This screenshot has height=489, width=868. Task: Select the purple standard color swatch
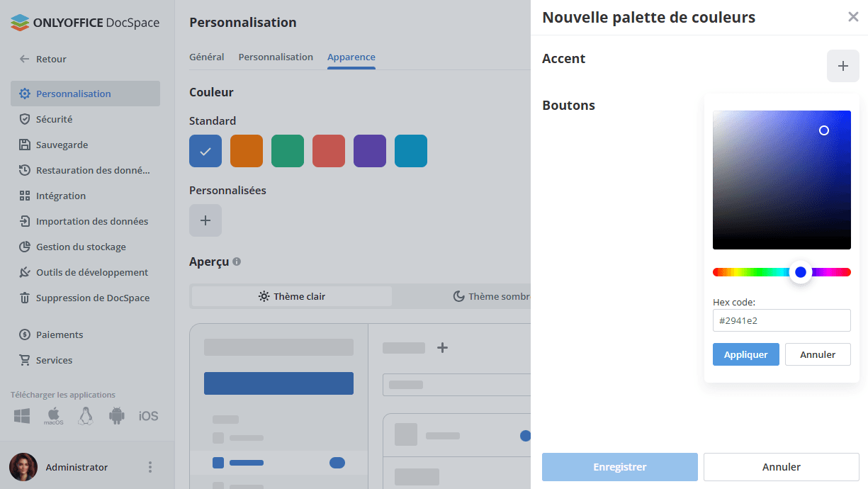pyautogui.click(x=370, y=151)
